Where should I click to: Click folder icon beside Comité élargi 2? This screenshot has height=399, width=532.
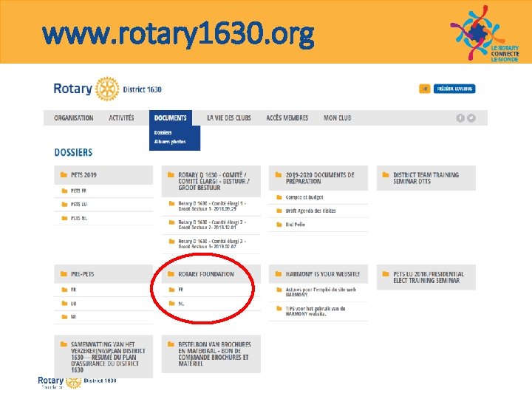point(171,222)
